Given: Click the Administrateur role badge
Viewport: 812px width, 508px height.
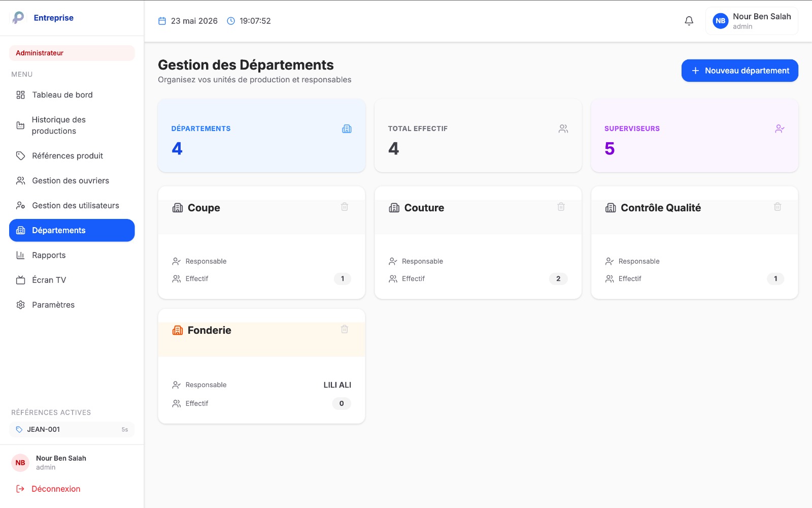Looking at the screenshot, I should pos(72,53).
